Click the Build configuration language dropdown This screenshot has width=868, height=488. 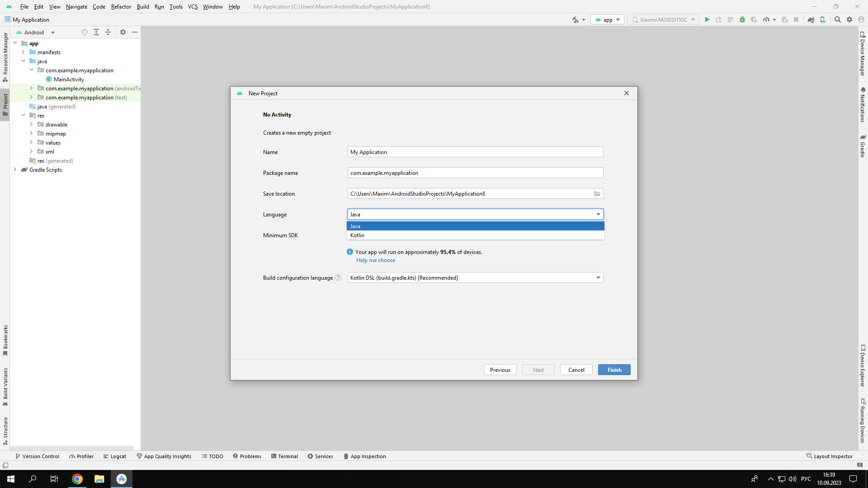coord(474,277)
